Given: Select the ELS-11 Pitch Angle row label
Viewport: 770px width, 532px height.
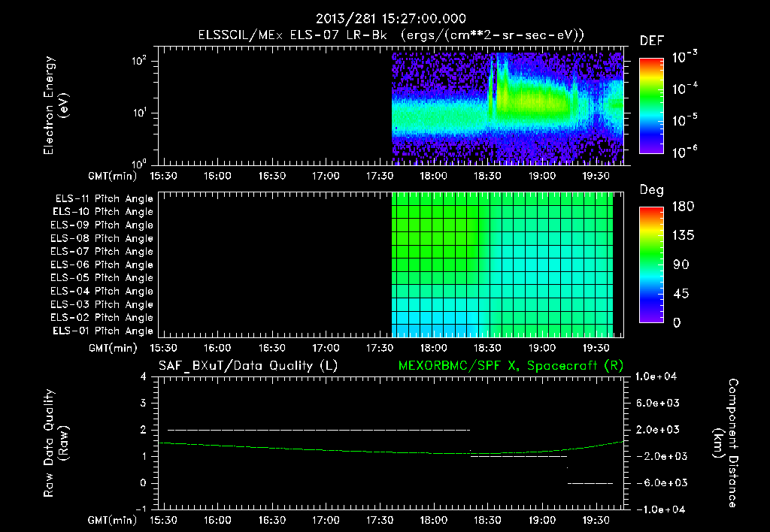Looking at the screenshot, I should (x=104, y=199).
